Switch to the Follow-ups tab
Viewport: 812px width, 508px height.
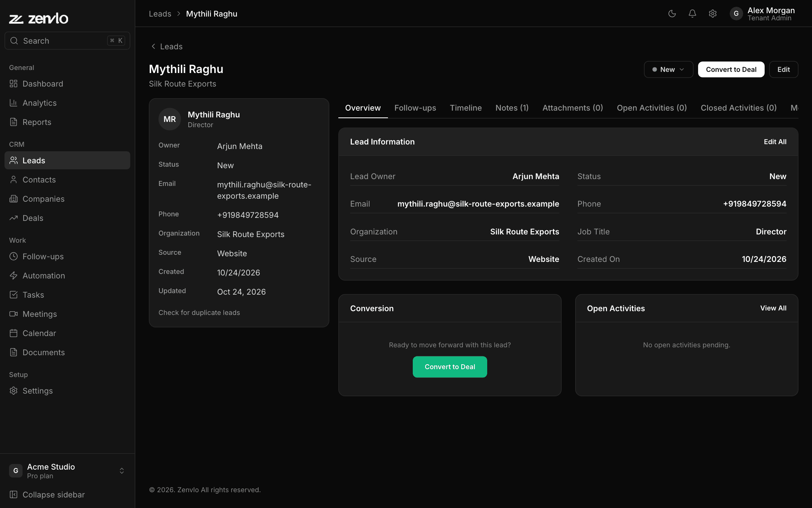[415, 108]
